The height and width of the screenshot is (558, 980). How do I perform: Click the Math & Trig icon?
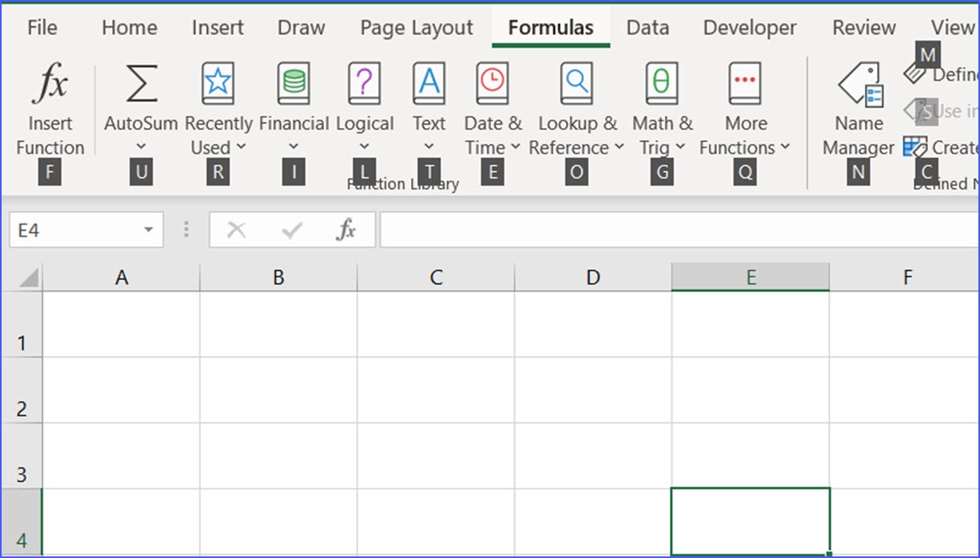coord(662,82)
